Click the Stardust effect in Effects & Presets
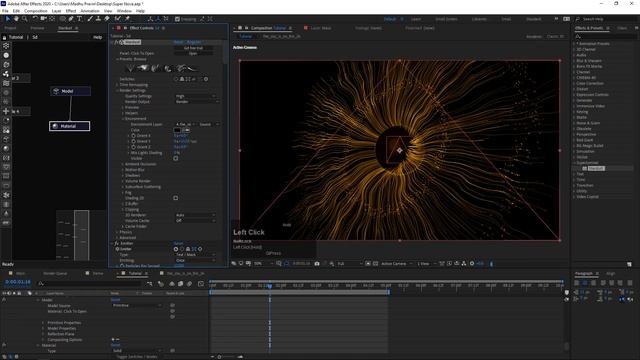The width and height of the screenshot is (640, 360). (596, 168)
